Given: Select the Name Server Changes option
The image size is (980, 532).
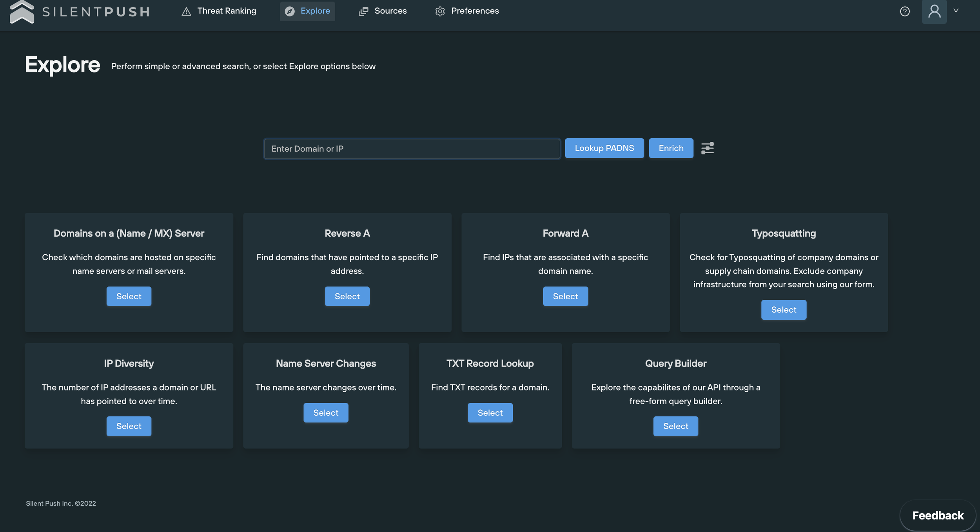Looking at the screenshot, I should 326,413.
